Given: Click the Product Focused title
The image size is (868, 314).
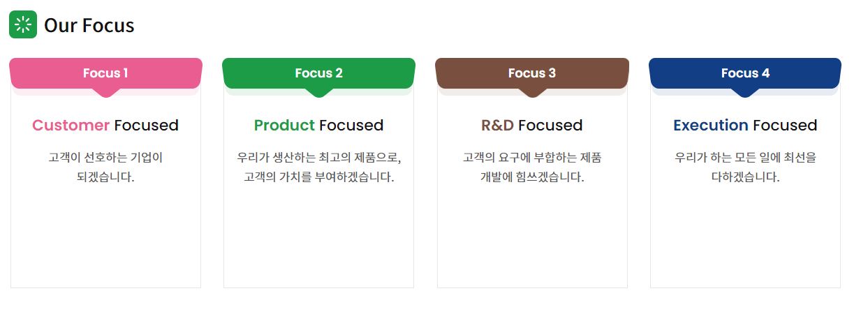Looking at the screenshot, I should tap(319, 126).
